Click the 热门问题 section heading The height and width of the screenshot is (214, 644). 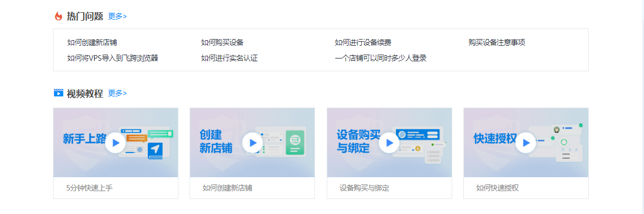pos(85,16)
